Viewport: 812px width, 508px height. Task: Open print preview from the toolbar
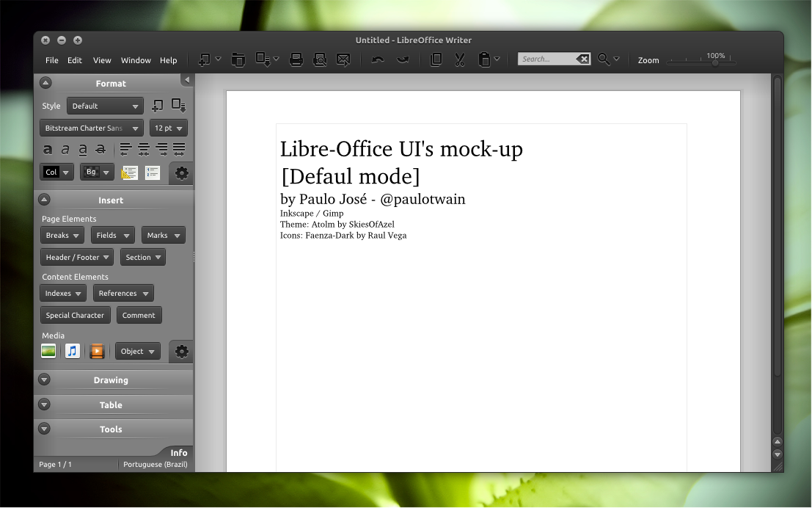pos(320,59)
